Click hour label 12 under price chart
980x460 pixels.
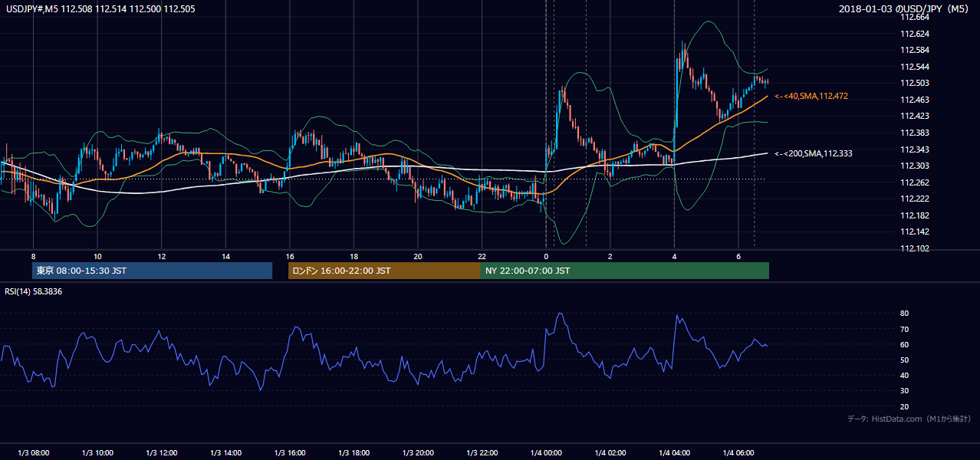coord(162,256)
